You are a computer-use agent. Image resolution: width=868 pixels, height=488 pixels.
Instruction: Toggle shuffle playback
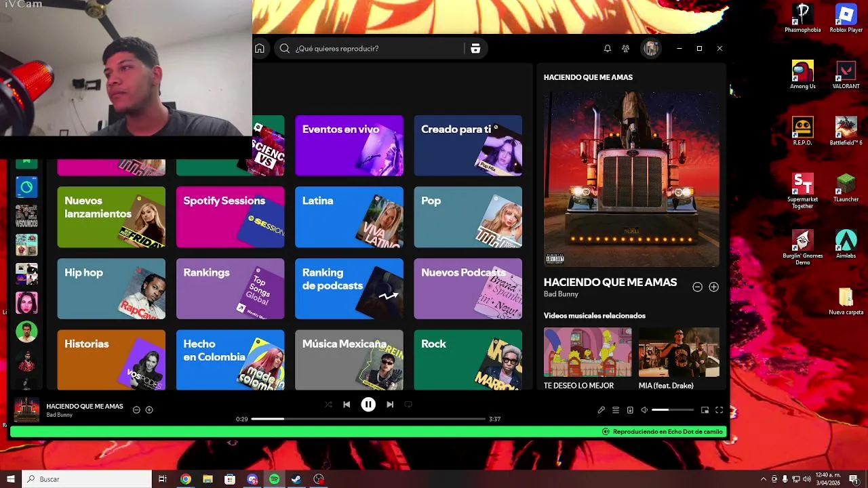tap(328, 405)
